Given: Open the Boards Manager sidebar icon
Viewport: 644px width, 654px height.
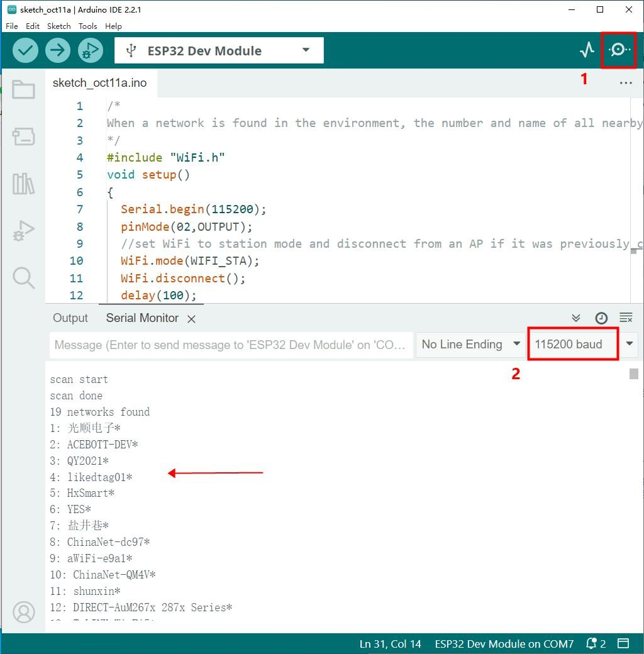Looking at the screenshot, I should [x=23, y=136].
